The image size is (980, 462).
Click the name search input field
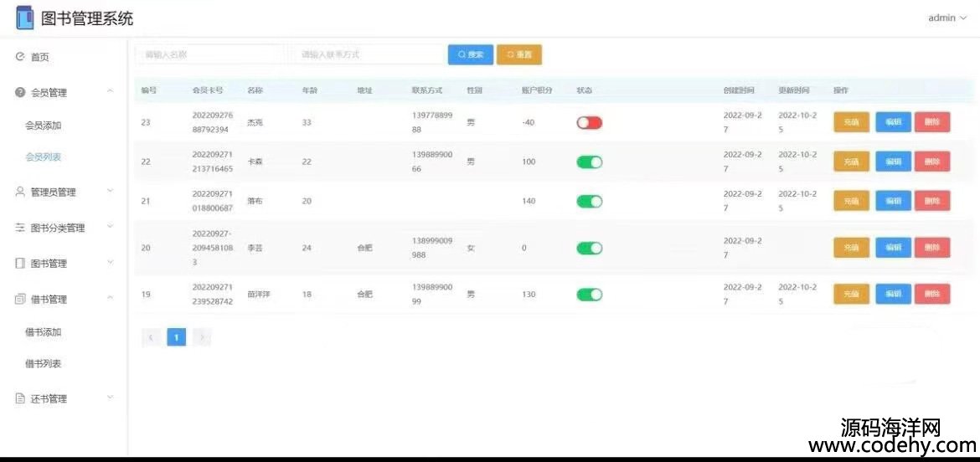(x=209, y=54)
